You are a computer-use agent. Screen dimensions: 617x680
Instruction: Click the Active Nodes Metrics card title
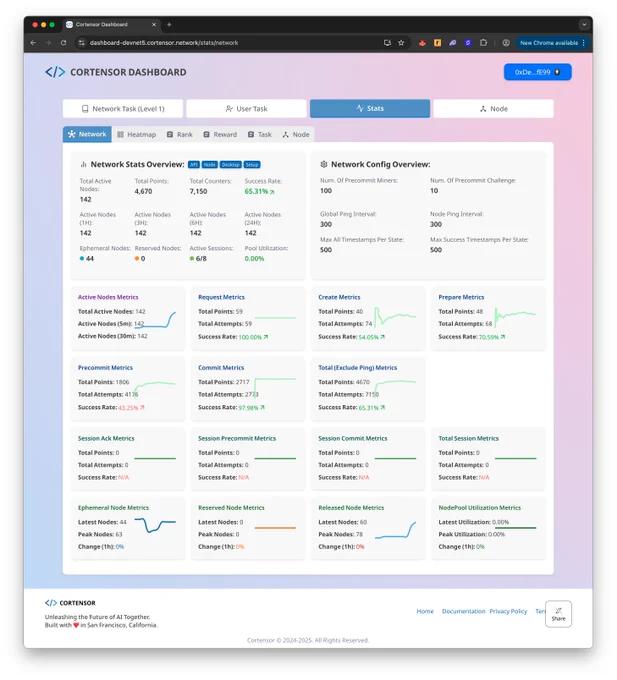pos(108,297)
